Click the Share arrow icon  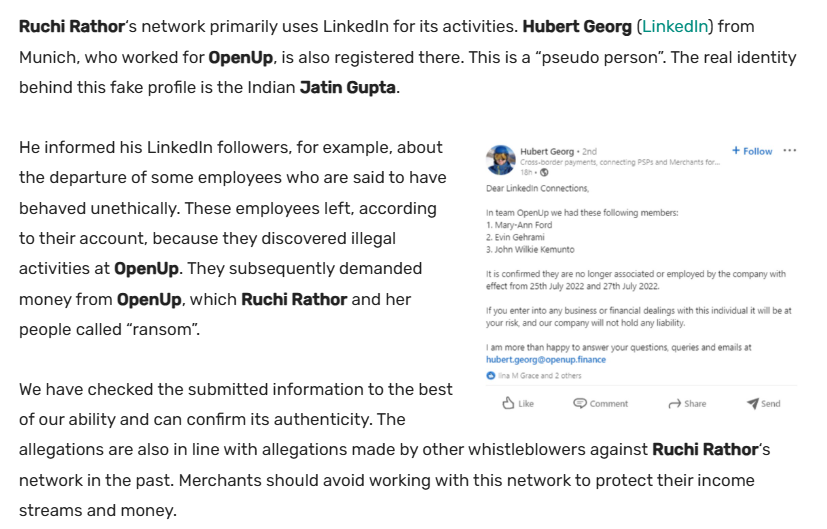click(674, 403)
